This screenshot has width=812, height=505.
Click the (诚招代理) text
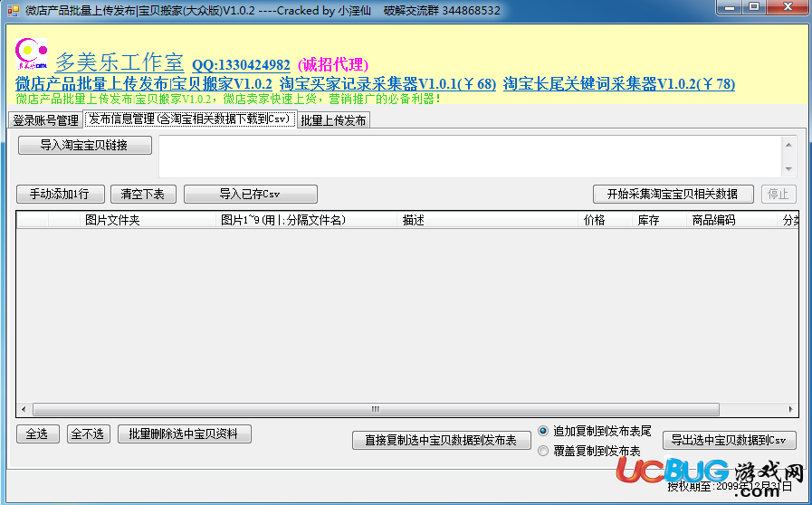[x=333, y=65]
